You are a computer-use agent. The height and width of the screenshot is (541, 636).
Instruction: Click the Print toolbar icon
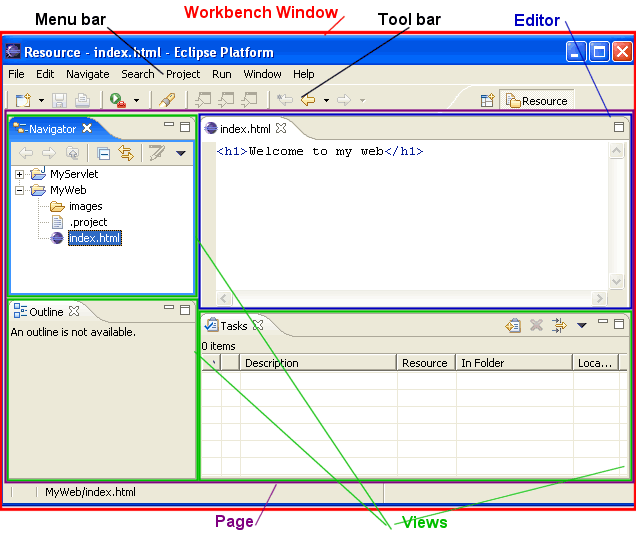pyautogui.click(x=82, y=100)
